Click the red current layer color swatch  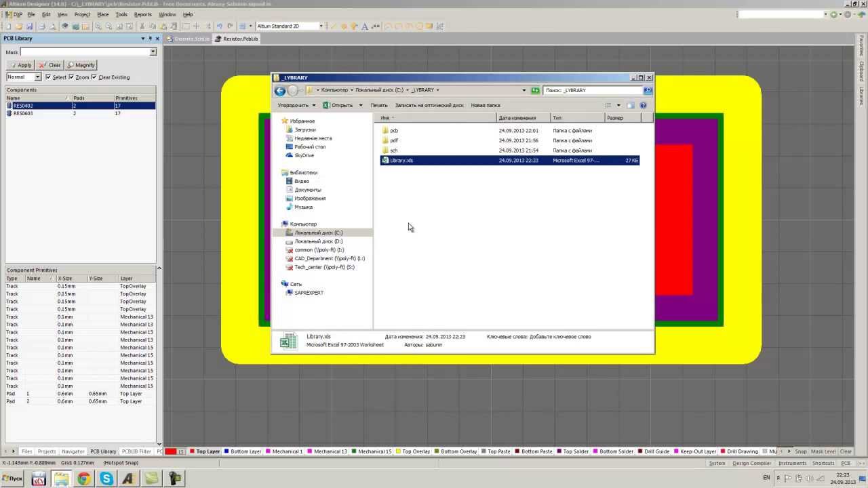coord(171,451)
